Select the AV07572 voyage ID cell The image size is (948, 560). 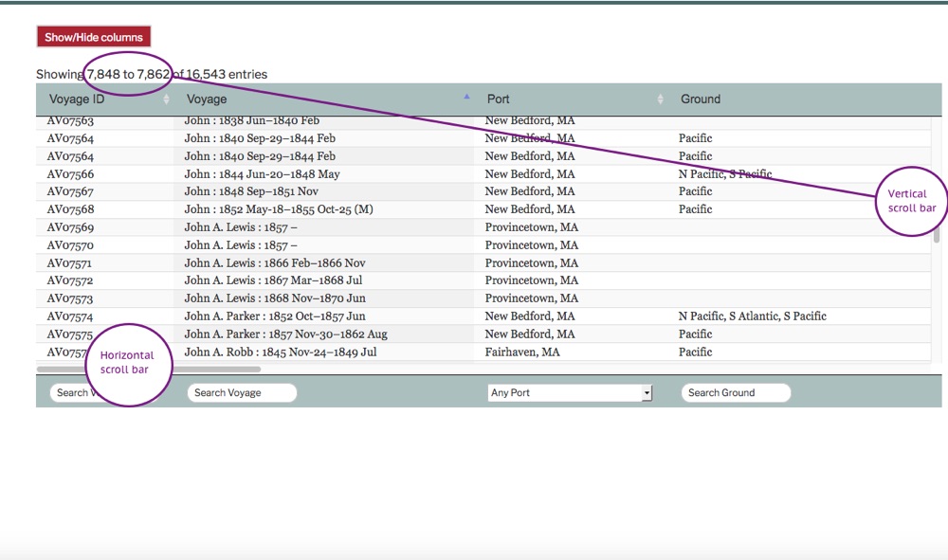tap(71, 280)
